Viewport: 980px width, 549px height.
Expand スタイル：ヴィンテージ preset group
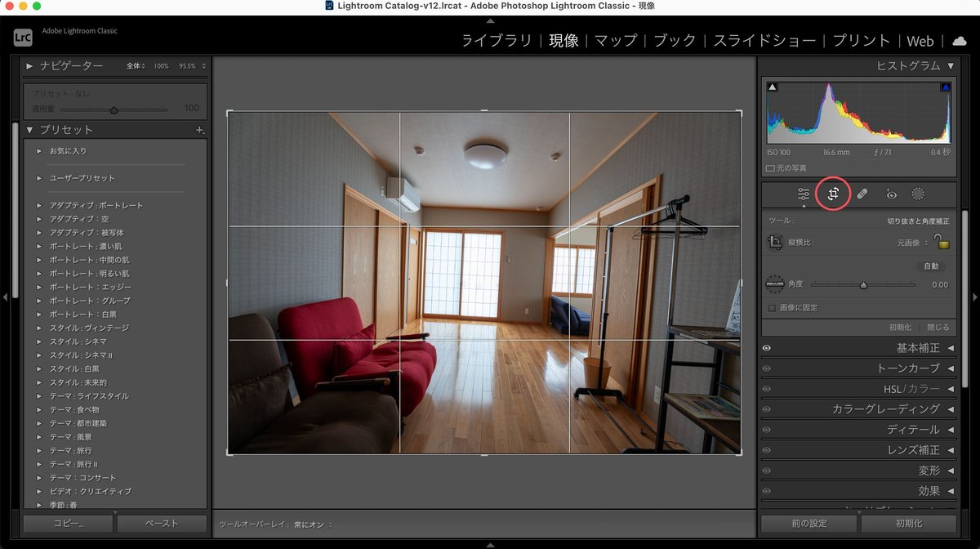pyautogui.click(x=39, y=328)
